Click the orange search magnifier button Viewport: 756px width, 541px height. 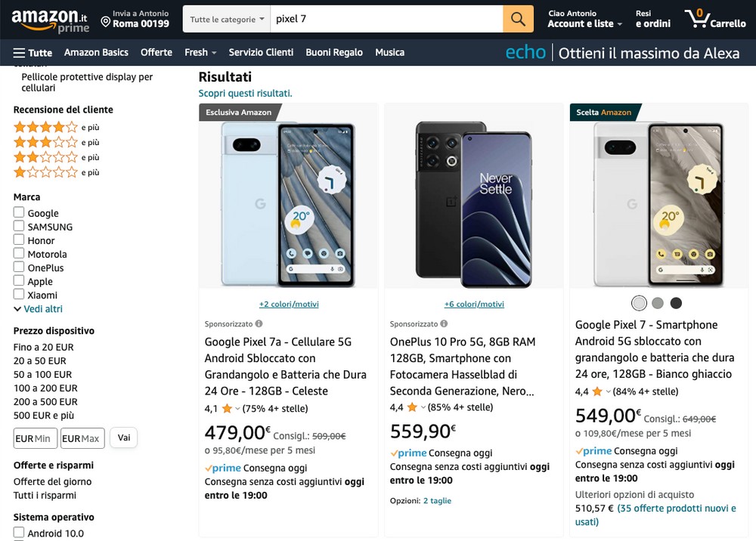click(x=518, y=19)
